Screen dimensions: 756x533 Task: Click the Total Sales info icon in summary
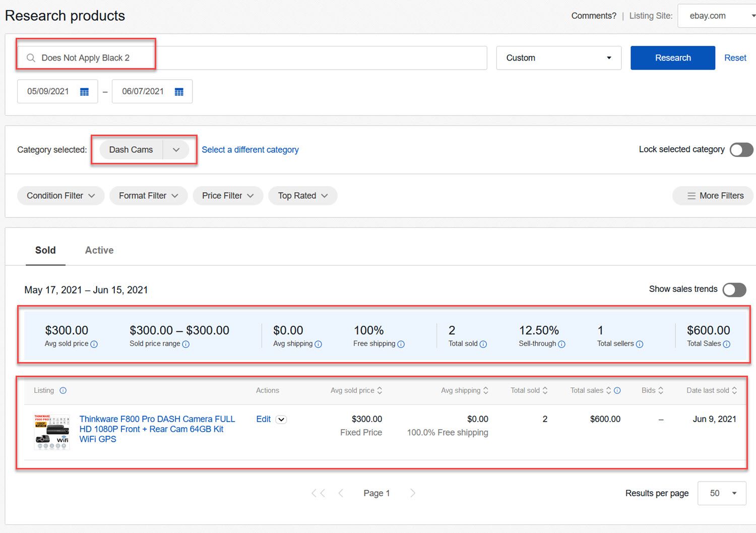click(x=727, y=344)
